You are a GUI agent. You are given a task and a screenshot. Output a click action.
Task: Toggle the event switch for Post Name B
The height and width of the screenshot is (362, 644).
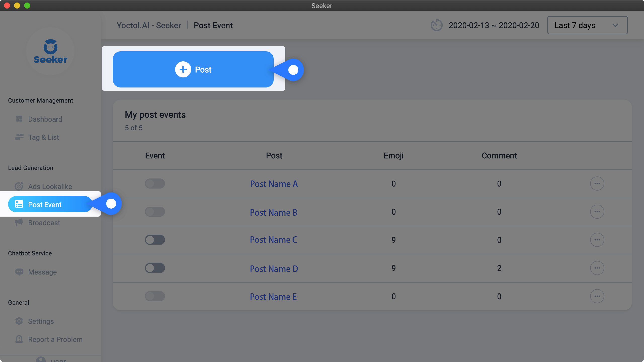[155, 212]
